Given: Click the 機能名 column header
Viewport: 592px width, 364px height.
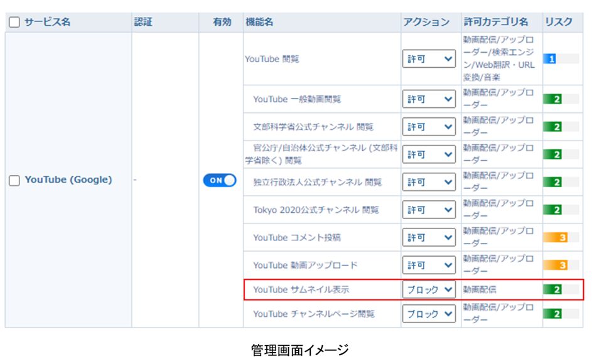Looking at the screenshot, I should coord(259,22).
